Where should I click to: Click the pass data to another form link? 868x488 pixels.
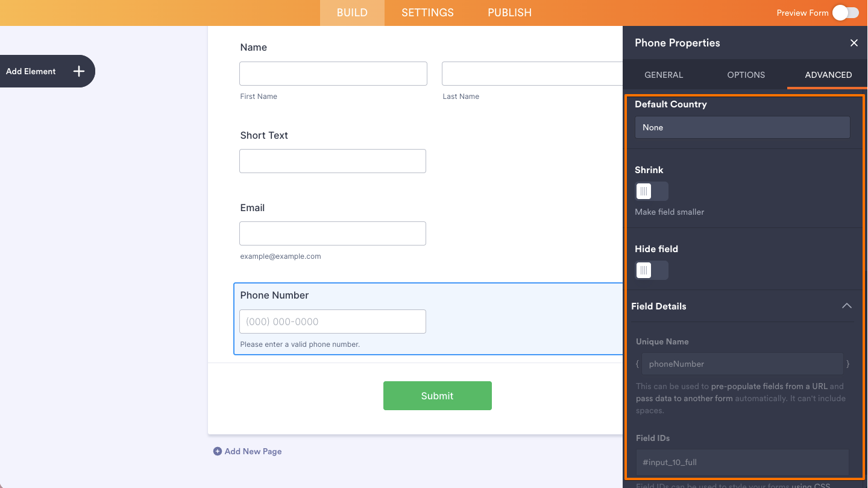click(x=684, y=398)
